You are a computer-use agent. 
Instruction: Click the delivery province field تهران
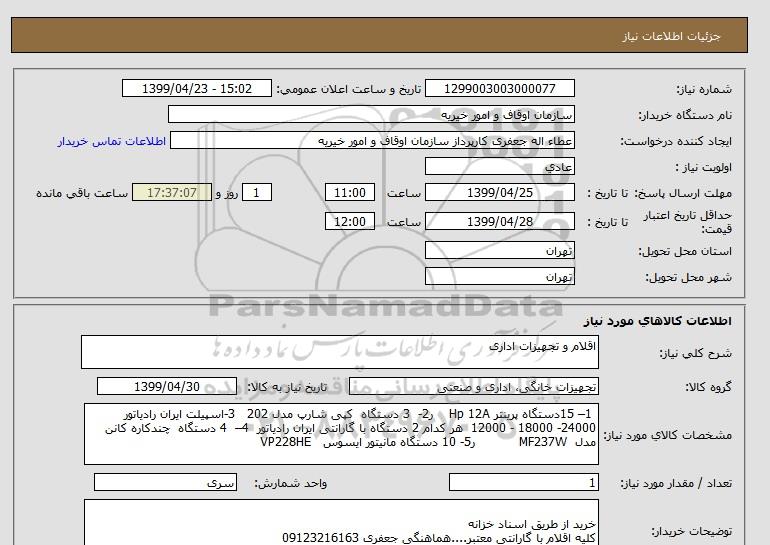click(499, 250)
